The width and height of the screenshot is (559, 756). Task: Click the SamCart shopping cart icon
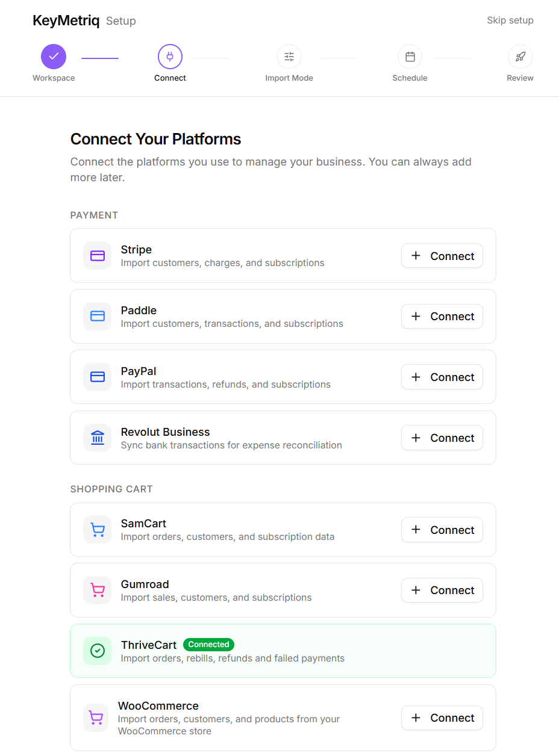[x=98, y=530]
